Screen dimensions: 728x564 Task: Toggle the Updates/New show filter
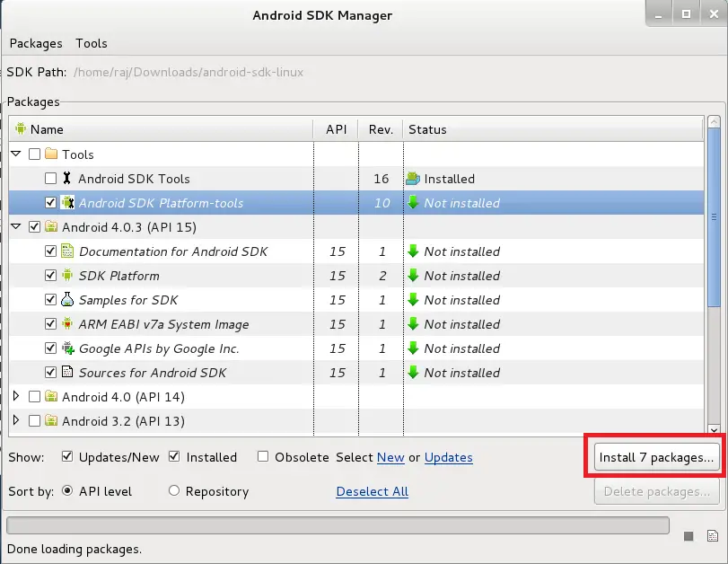[x=67, y=457]
